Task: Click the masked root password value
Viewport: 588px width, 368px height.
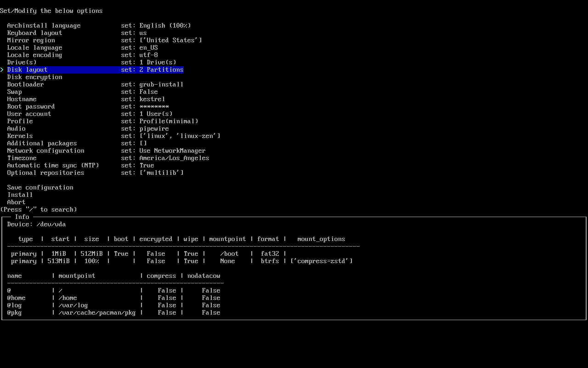Action: click(x=154, y=107)
